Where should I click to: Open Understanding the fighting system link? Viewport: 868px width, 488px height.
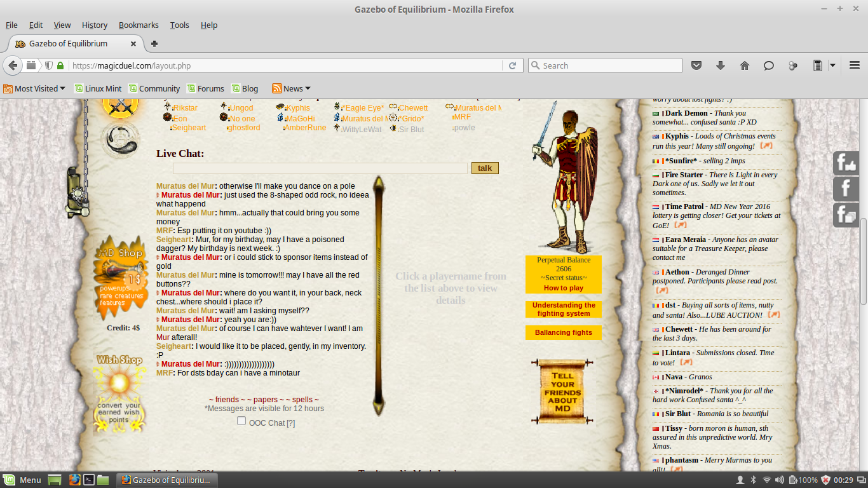(x=564, y=309)
